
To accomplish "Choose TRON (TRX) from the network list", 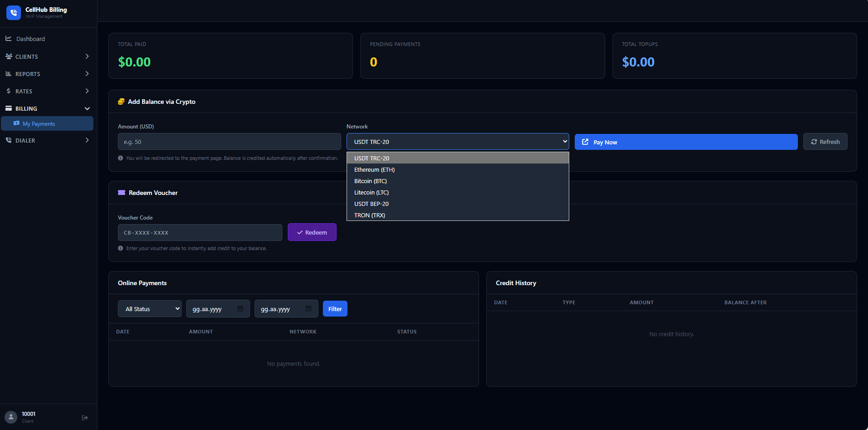I will tap(458, 215).
